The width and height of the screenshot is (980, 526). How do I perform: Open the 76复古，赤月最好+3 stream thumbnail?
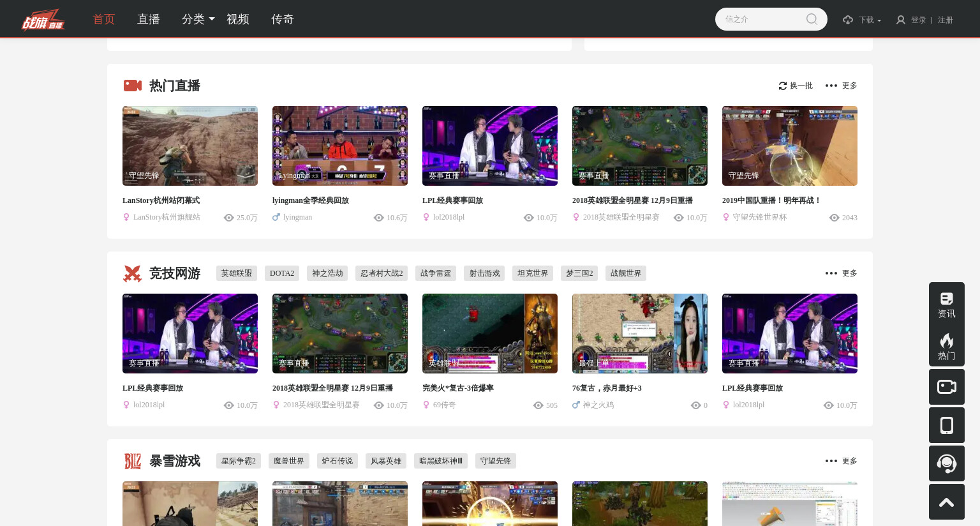point(640,333)
